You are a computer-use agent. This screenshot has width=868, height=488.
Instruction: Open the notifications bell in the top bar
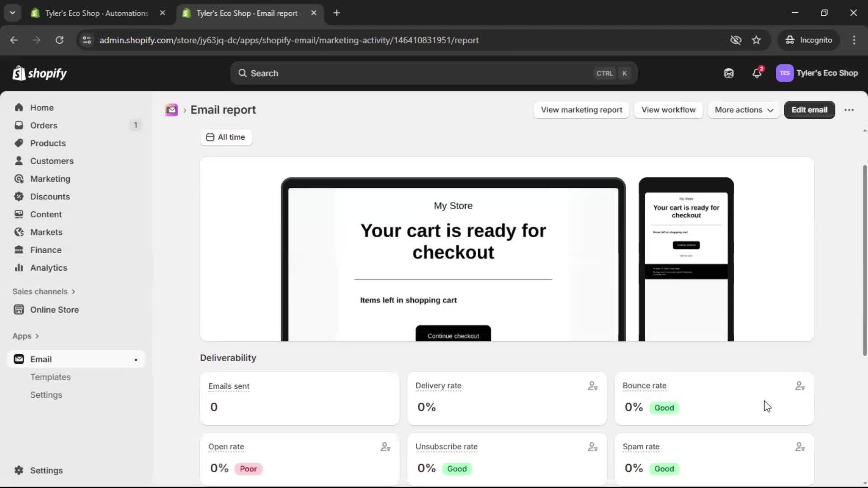(757, 73)
